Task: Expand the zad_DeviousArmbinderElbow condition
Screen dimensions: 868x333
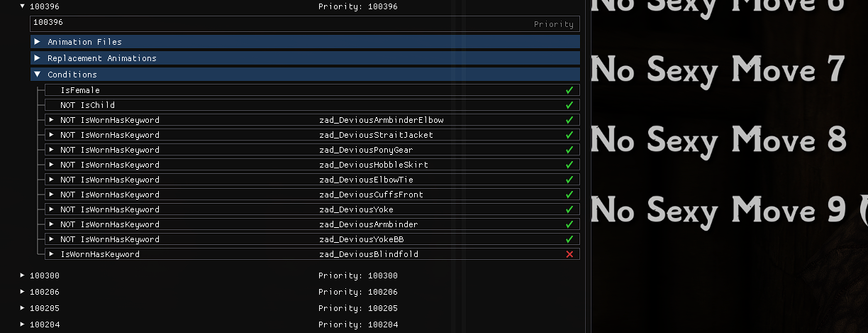Action: click(x=51, y=120)
